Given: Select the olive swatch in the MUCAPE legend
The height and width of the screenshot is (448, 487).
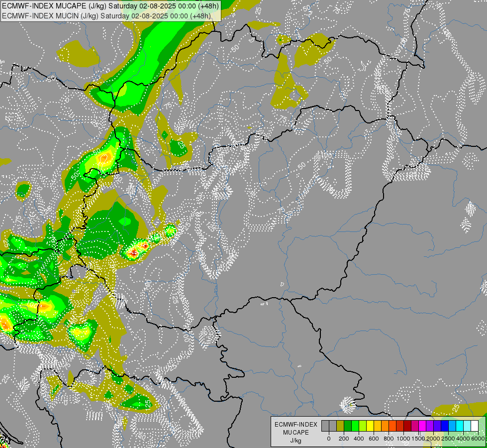Looking at the screenshot, I should click(x=340, y=426).
